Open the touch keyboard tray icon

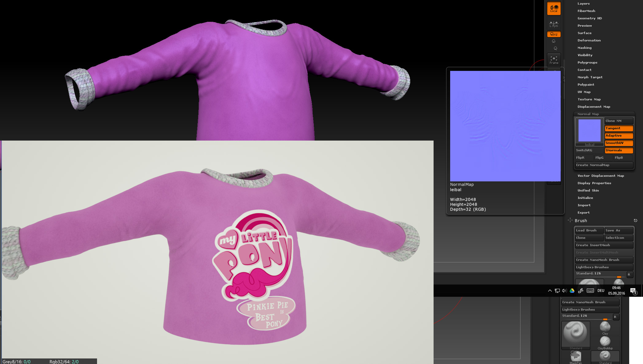[x=590, y=291]
